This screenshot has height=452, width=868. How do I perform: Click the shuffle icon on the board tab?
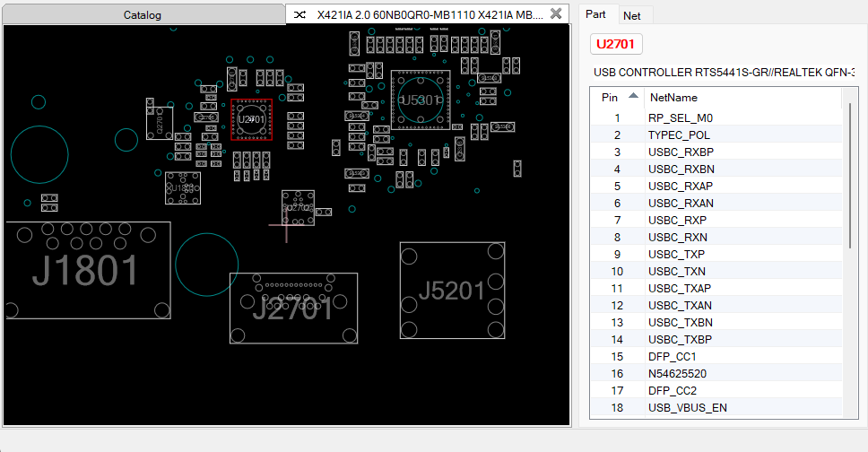299,14
